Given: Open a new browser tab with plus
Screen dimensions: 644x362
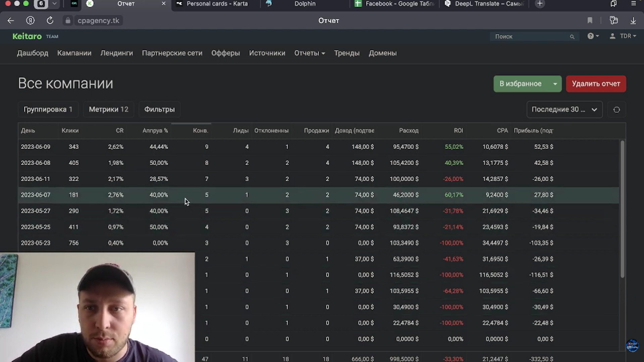Looking at the screenshot, I should (x=540, y=4).
